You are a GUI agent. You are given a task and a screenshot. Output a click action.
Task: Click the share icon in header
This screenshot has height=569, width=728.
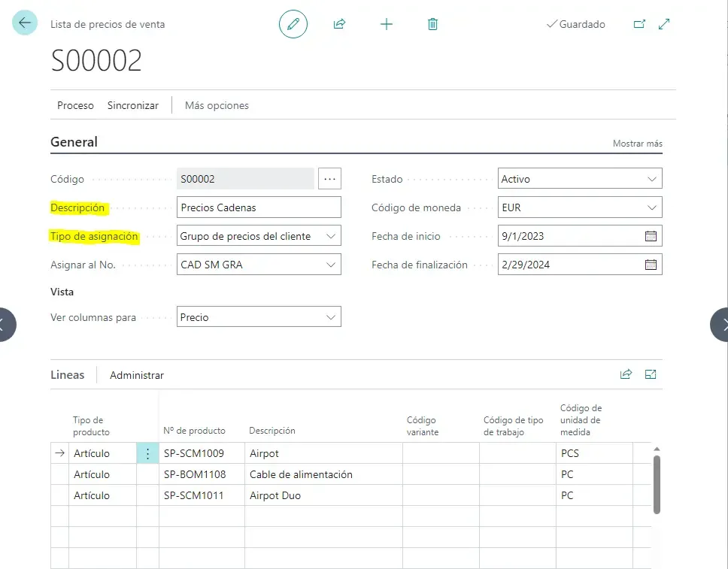339,24
